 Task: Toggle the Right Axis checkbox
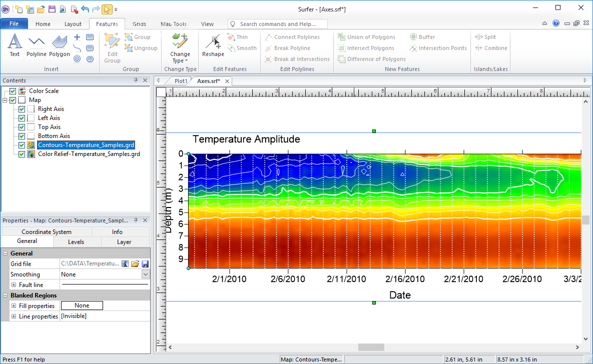point(22,109)
